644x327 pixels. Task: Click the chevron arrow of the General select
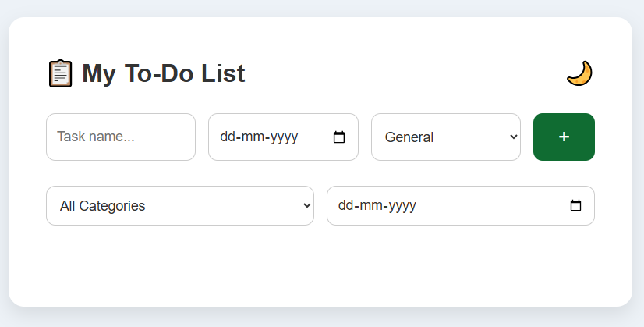point(513,137)
